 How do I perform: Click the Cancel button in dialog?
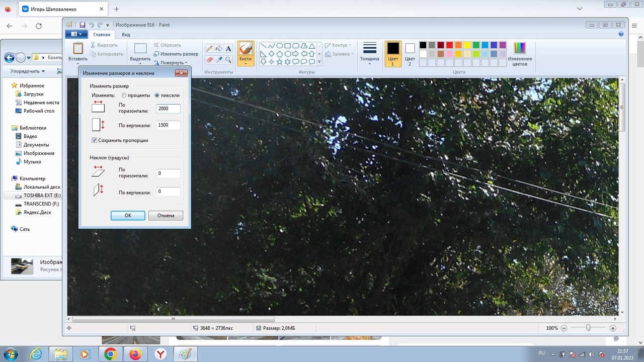pos(166,216)
